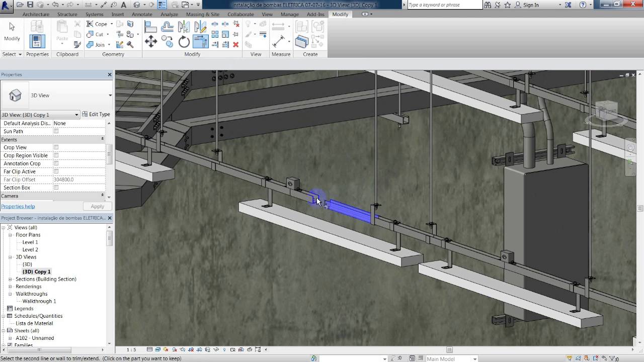Collapse the Extents properties group
The height and width of the screenshot is (362, 644).
coord(103,139)
